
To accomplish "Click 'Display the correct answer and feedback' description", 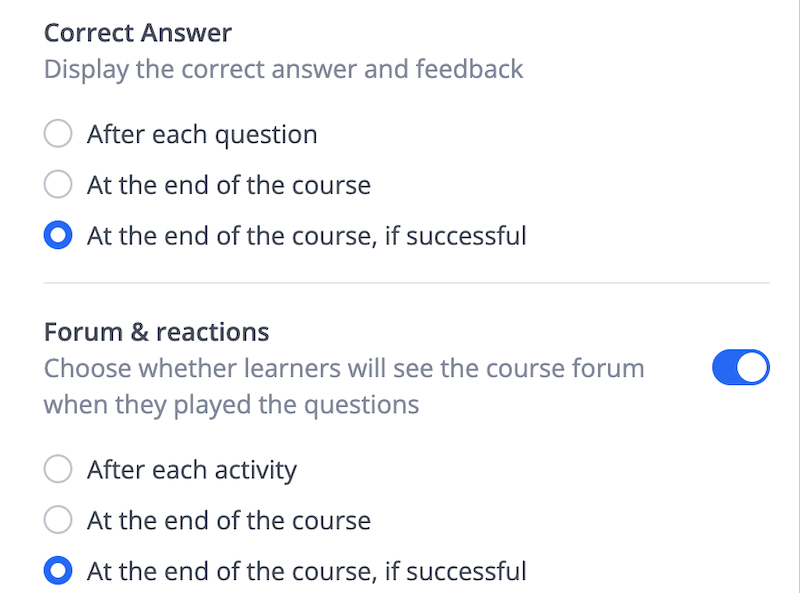I will pyautogui.click(x=283, y=69).
